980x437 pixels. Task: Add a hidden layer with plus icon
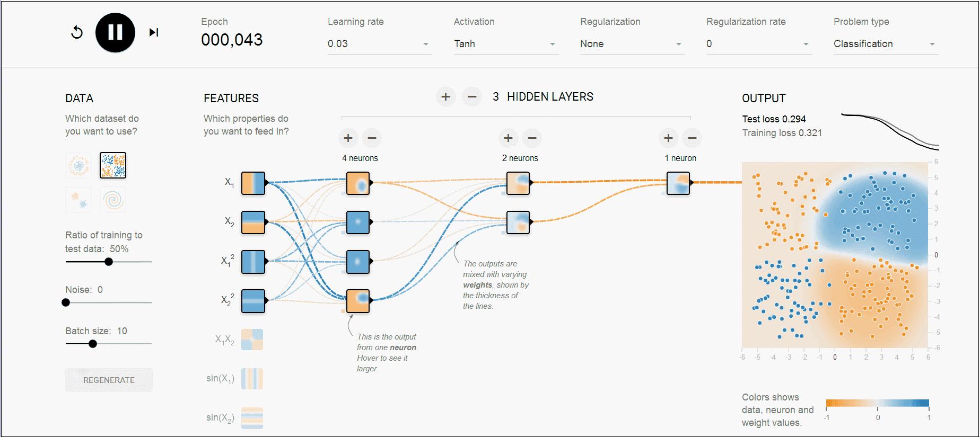pos(445,97)
